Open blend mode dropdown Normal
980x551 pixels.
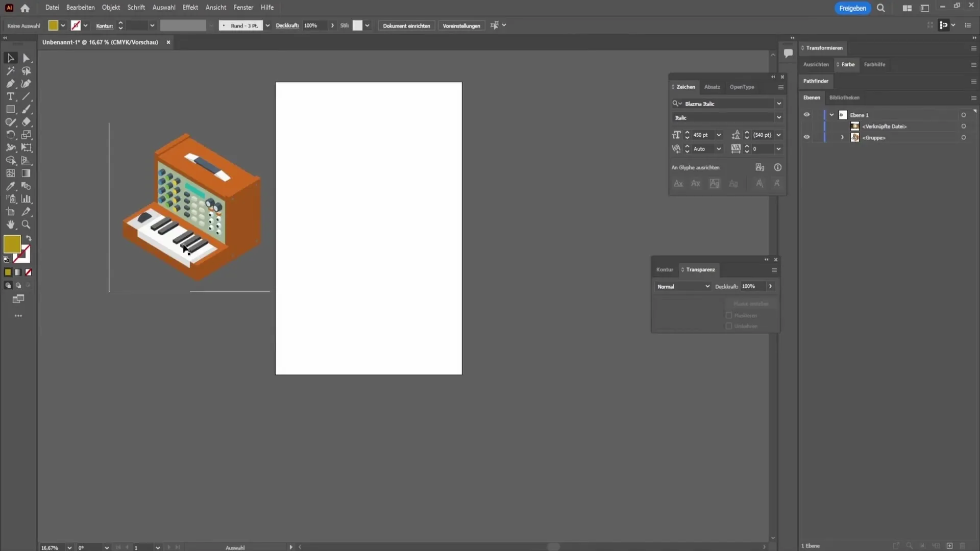pyautogui.click(x=683, y=287)
